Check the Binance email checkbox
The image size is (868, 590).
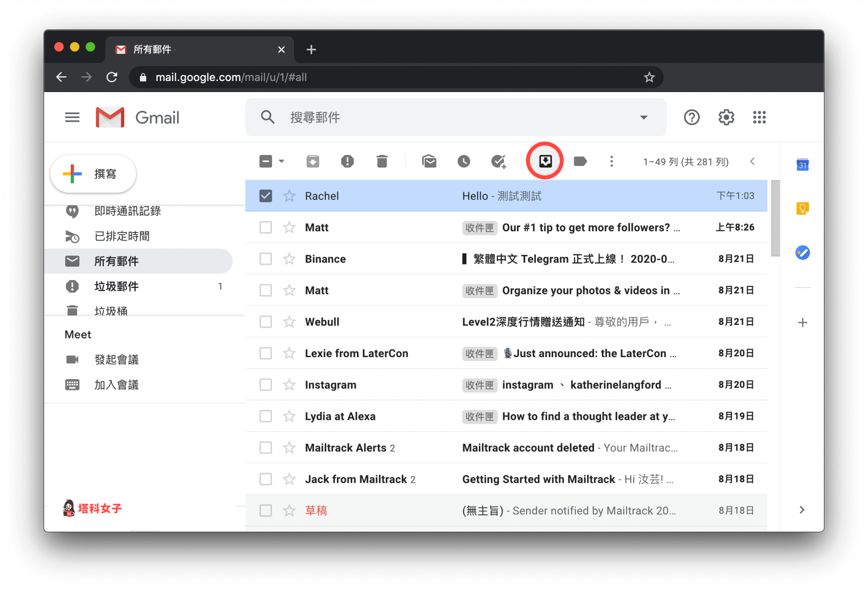click(x=265, y=259)
